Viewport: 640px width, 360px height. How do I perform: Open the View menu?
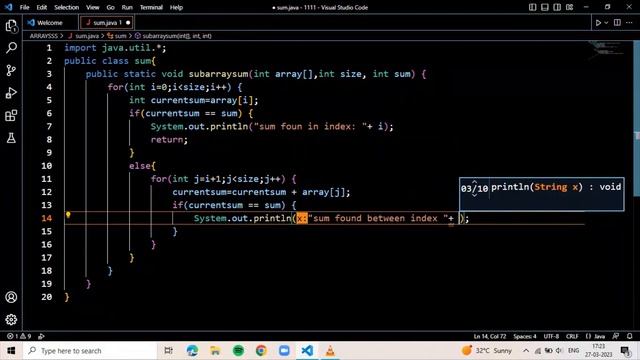[93, 7]
